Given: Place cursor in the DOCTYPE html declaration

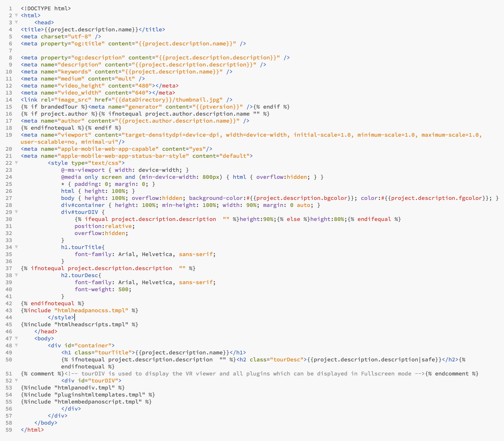Looking at the screenshot, I should click(x=46, y=8).
